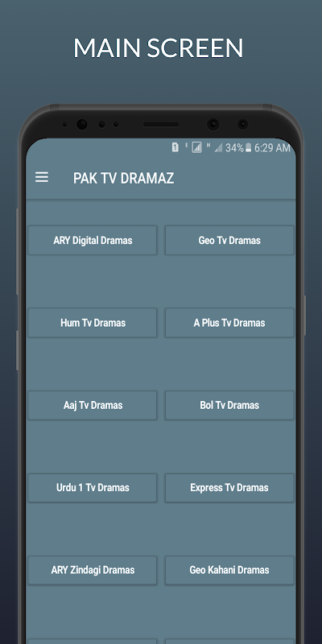
Task: Open Geo Tv Dramas
Action: (x=229, y=240)
